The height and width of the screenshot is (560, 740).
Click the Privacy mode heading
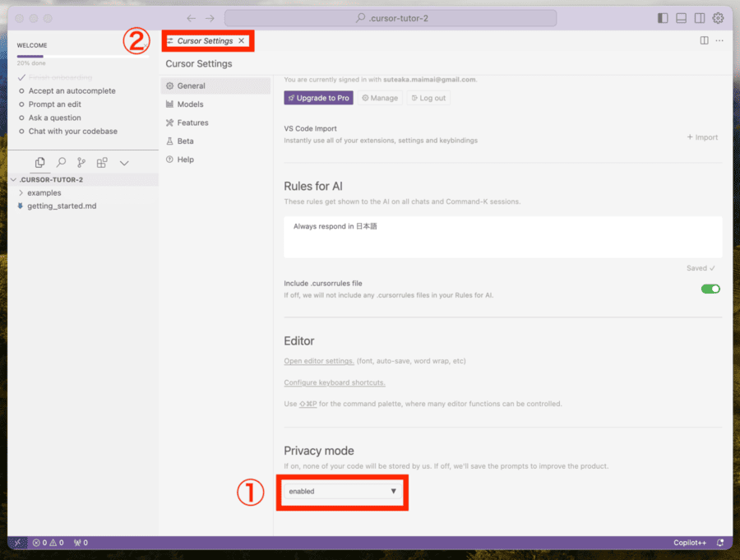tap(318, 451)
